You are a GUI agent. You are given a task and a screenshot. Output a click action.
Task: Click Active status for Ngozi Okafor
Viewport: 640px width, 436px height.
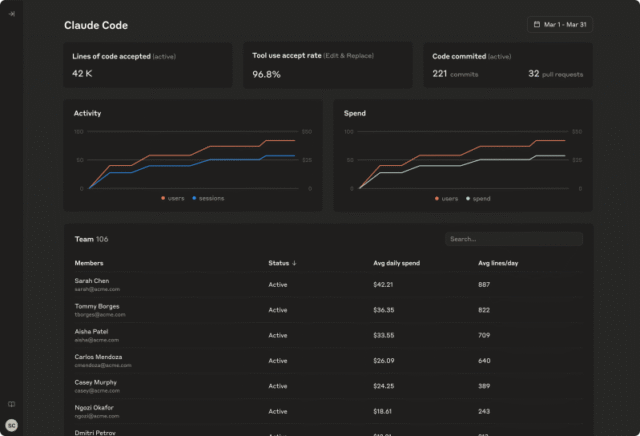coord(278,411)
